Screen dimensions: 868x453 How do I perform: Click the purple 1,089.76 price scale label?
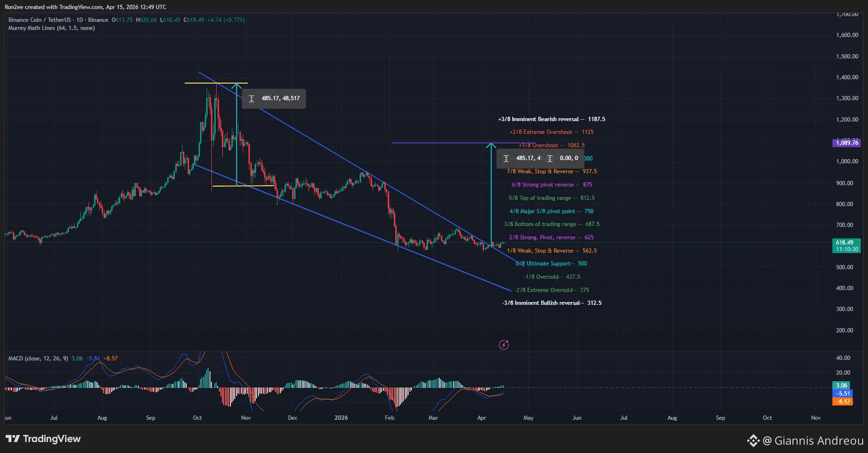click(847, 143)
